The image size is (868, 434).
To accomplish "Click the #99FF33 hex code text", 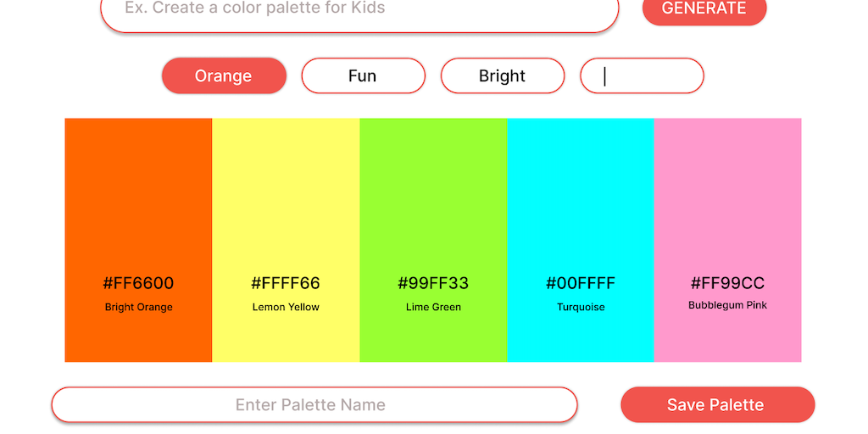I will (433, 283).
